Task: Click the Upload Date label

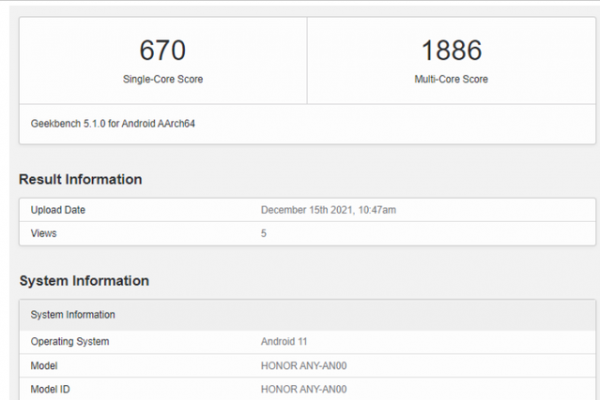Action: coord(58,210)
